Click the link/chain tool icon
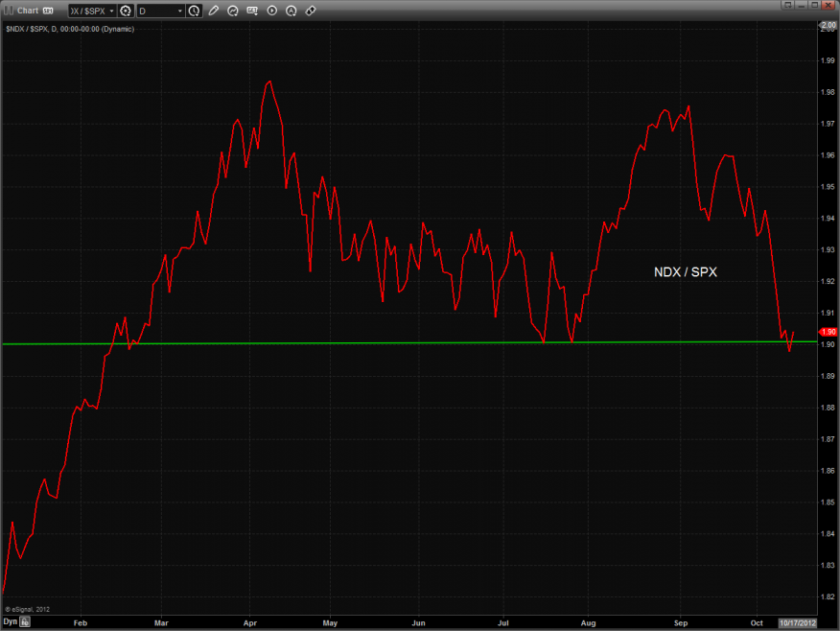840x631 pixels. pos(310,11)
